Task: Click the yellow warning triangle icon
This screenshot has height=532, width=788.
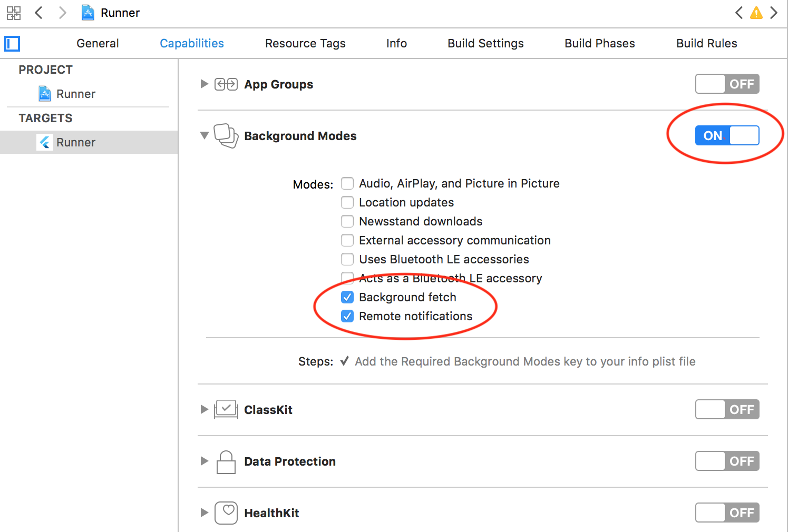Action: pyautogui.click(x=756, y=13)
